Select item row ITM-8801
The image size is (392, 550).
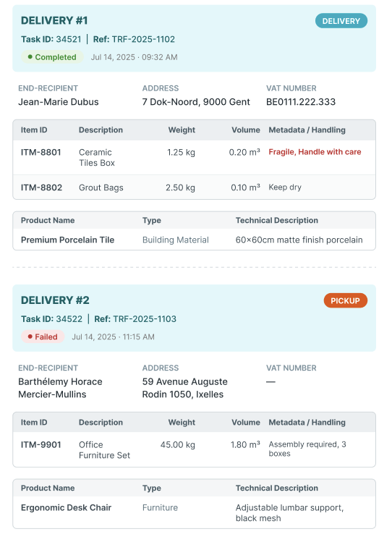coord(195,158)
